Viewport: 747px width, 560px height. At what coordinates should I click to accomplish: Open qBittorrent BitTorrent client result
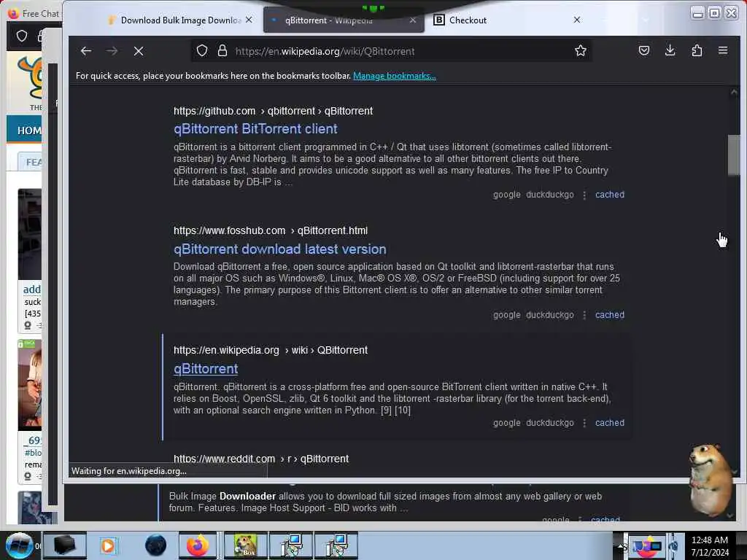[x=255, y=128]
